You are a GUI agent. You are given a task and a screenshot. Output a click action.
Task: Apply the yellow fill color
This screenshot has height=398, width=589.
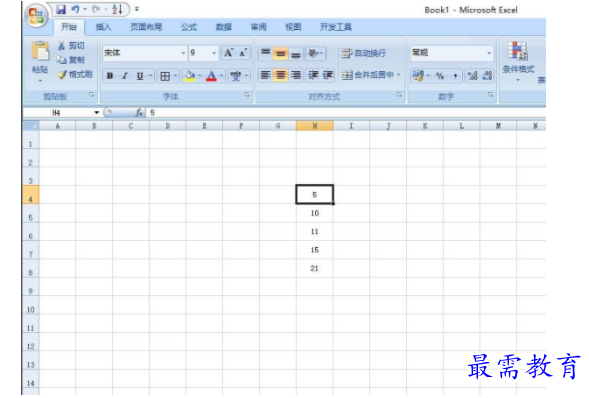pos(190,76)
